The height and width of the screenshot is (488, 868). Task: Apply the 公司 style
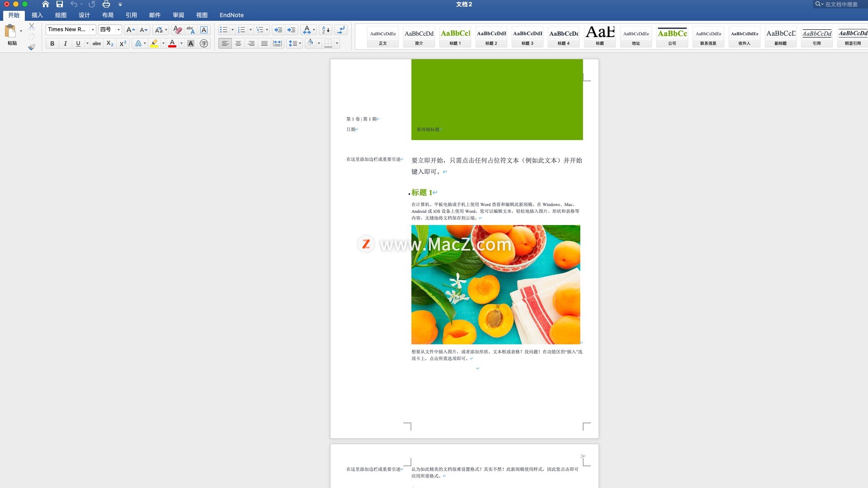pyautogui.click(x=672, y=37)
